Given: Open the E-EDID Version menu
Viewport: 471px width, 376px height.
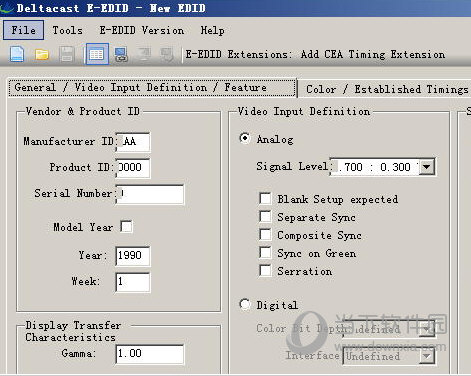Looking at the screenshot, I should [142, 30].
